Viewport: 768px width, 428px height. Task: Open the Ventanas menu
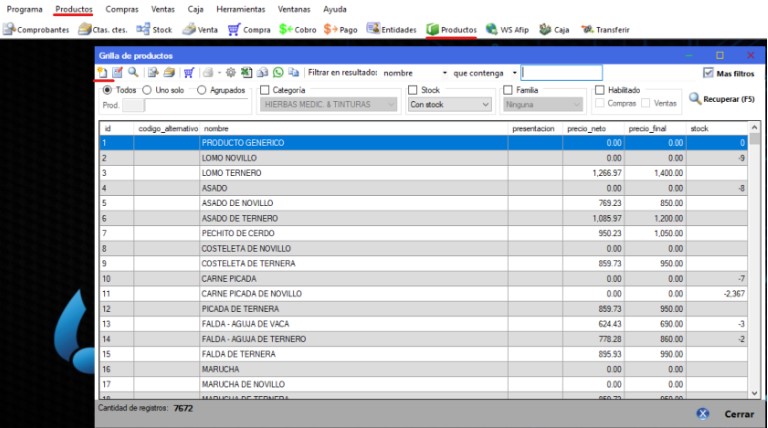[294, 9]
